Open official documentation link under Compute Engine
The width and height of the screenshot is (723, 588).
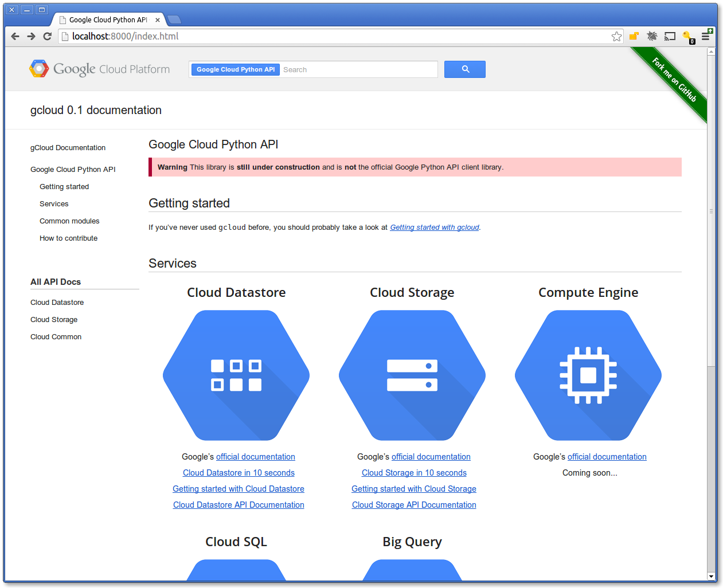tap(607, 457)
